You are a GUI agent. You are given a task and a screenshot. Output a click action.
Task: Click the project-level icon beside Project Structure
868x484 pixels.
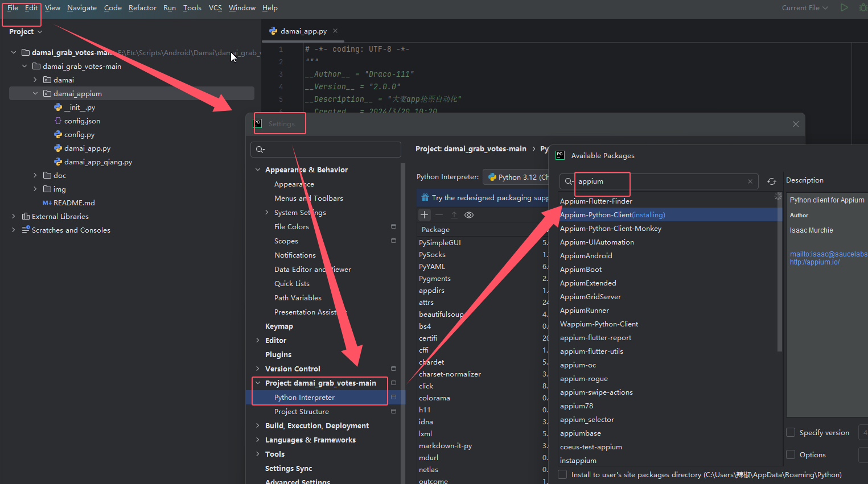click(393, 411)
